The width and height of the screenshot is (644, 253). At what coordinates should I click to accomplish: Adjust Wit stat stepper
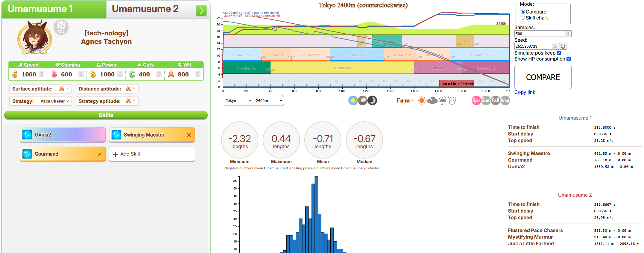coord(198,74)
